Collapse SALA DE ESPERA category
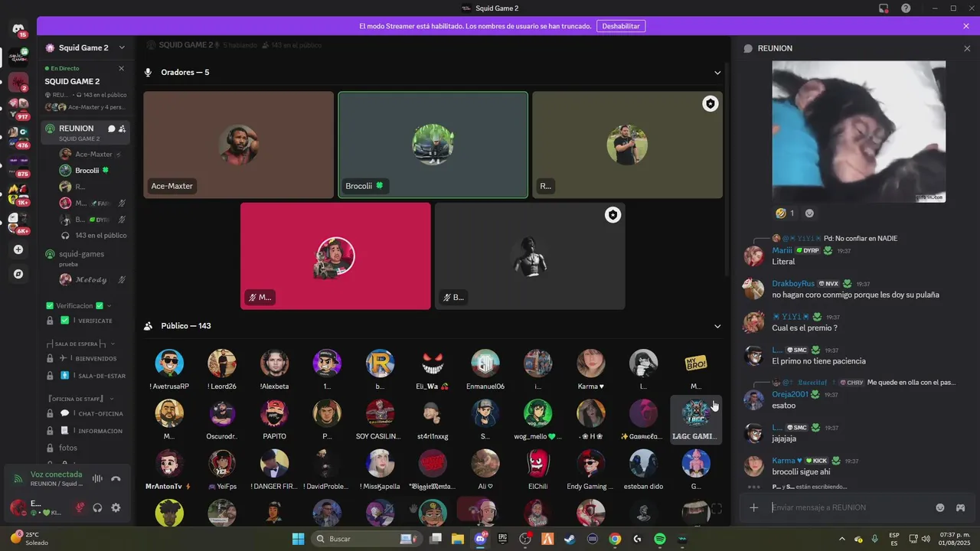This screenshot has width=980, height=551. [80, 344]
